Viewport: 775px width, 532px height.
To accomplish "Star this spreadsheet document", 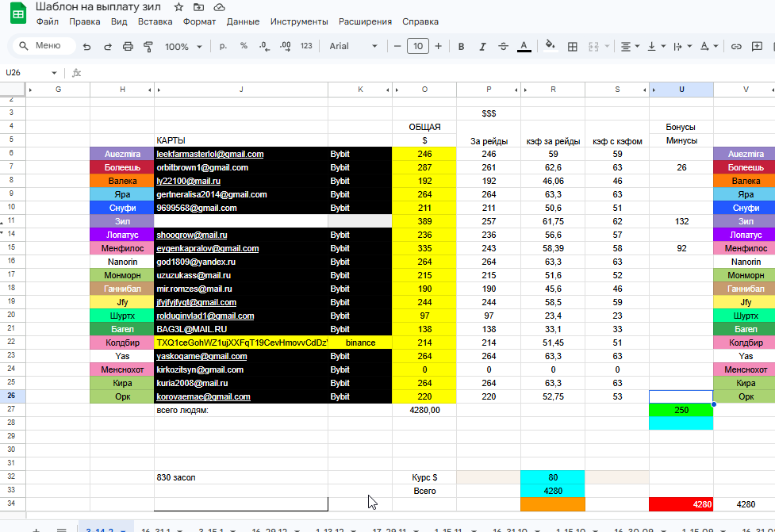I will point(179,7).
